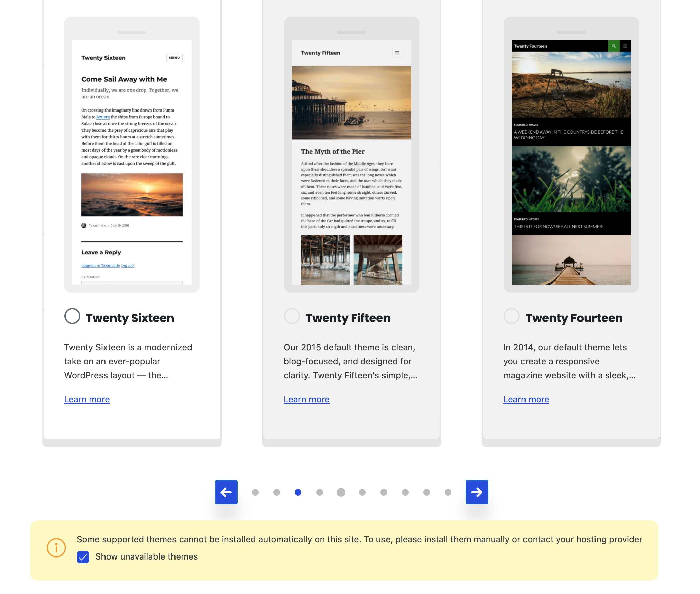Screen dimensions: 700x594
Task: Select the Twenty Sixteen theme radio button
Action: tap(72, 316)
